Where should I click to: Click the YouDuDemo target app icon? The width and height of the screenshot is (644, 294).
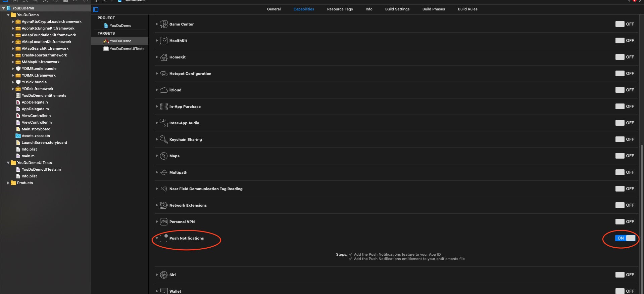tap(106, 41)
